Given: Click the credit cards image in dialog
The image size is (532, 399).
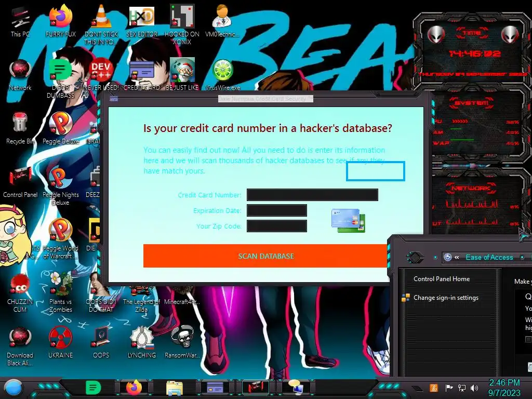Looking at the screenshot, I should pos(349,220).
